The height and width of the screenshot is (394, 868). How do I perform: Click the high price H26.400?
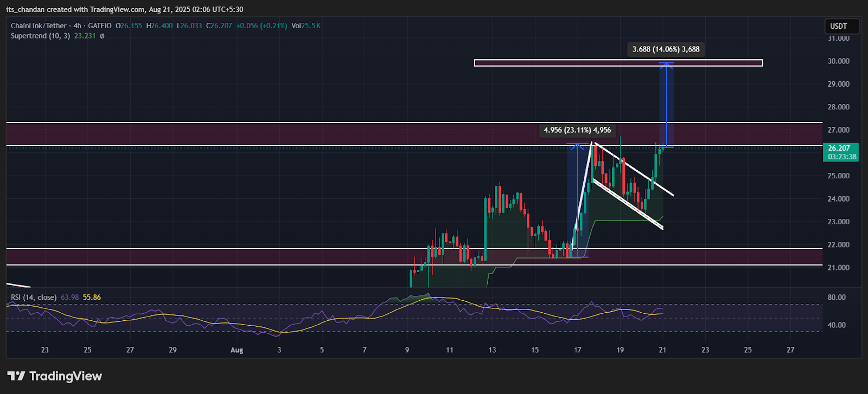coord(159,25)
